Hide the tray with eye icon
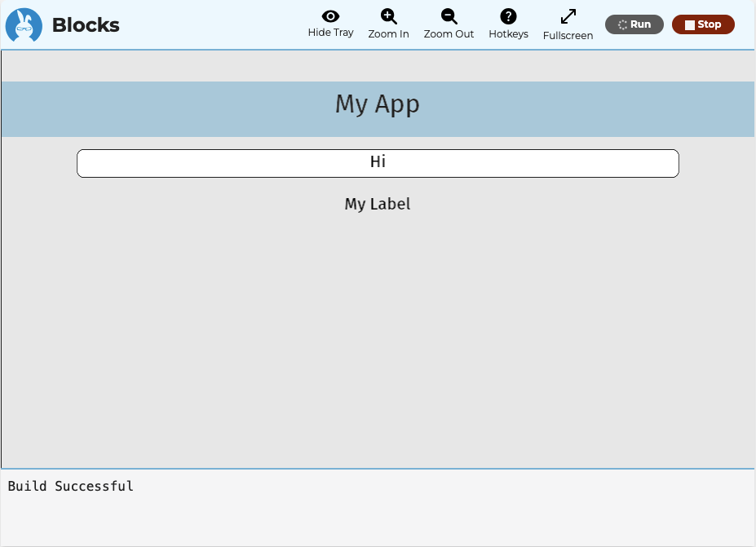This screenshot has height=547, width=756. coord(330,24)
